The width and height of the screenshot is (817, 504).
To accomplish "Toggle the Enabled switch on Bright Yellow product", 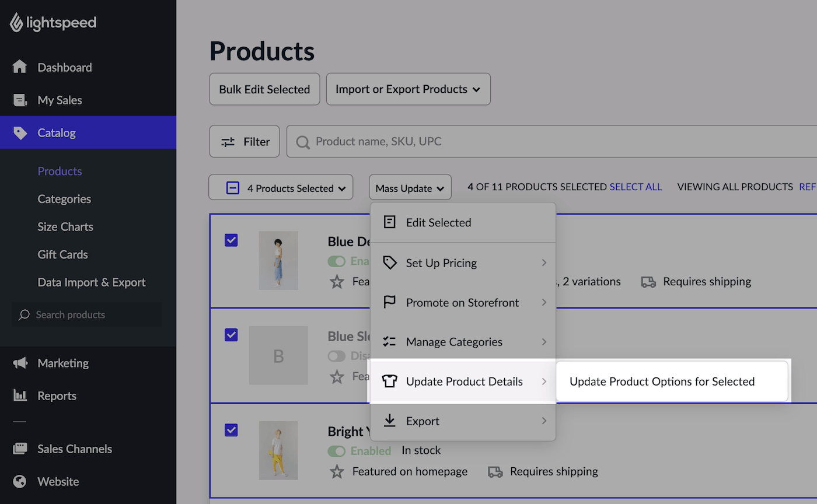I will coord(337,450).
